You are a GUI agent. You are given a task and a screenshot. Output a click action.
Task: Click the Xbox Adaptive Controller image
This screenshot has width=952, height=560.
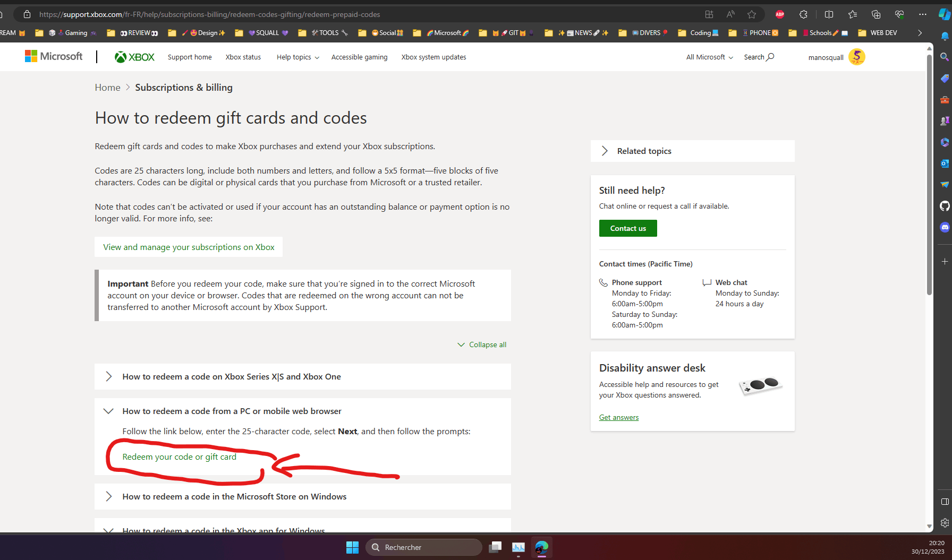click(x=761, y=386)
